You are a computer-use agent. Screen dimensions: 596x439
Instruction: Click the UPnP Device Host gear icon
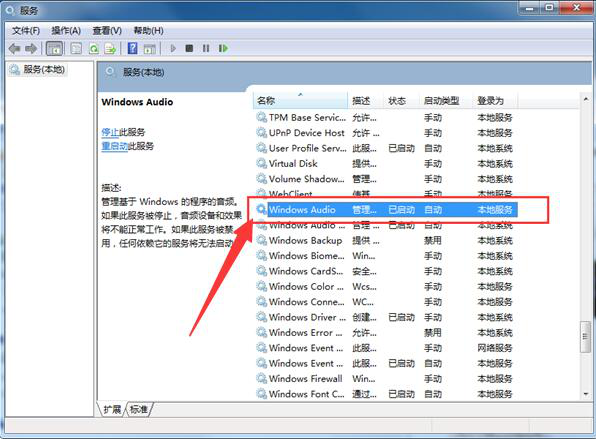262,133
